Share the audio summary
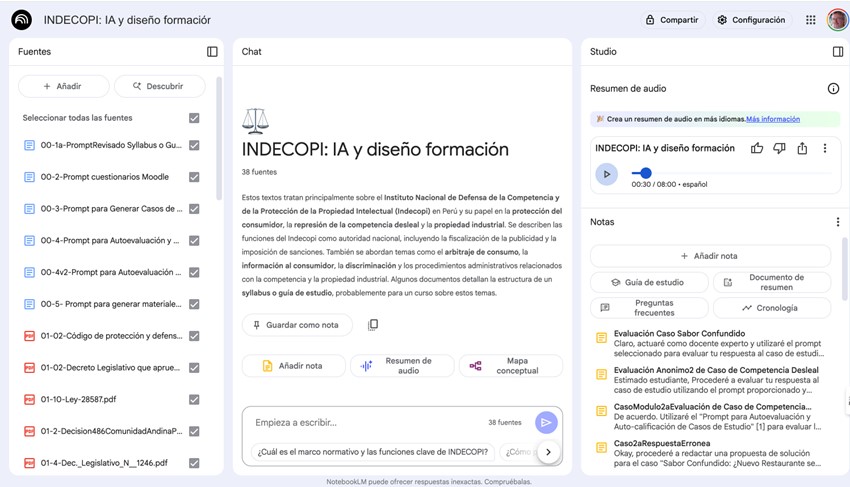 coord(802,148)
